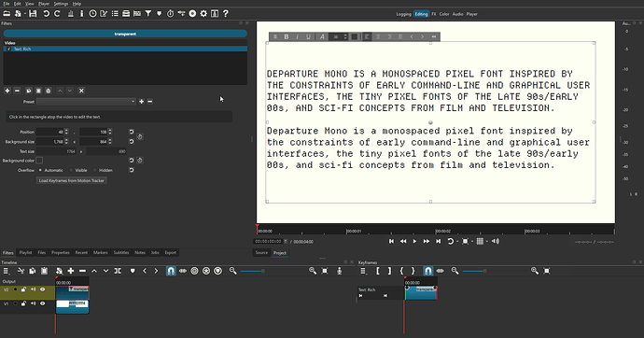Click Load Keyframes from Motion Tracker

[72, 180]
